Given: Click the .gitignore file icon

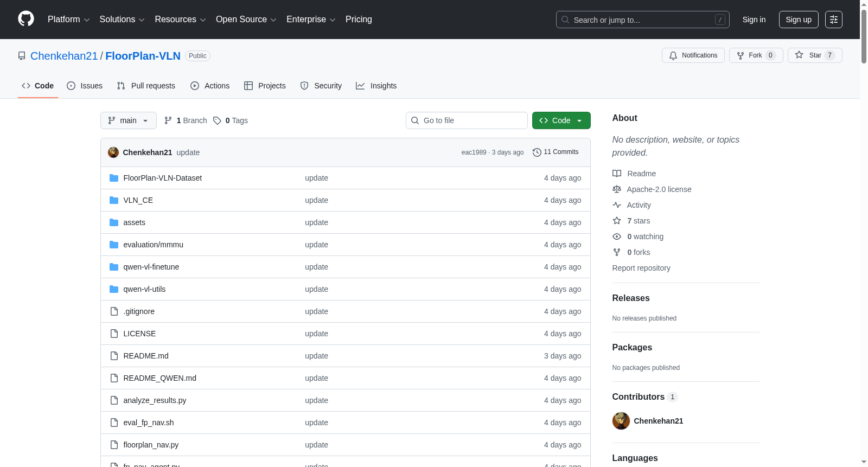Looking at the screenshot, I should 114,311.
